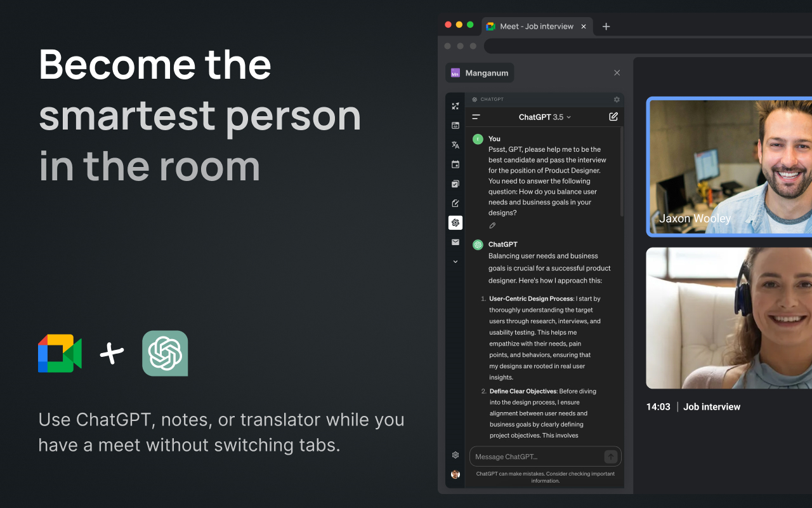Click the Message ChatGPT input field
This screenshot has width=812, height=508.
point(536,457)
